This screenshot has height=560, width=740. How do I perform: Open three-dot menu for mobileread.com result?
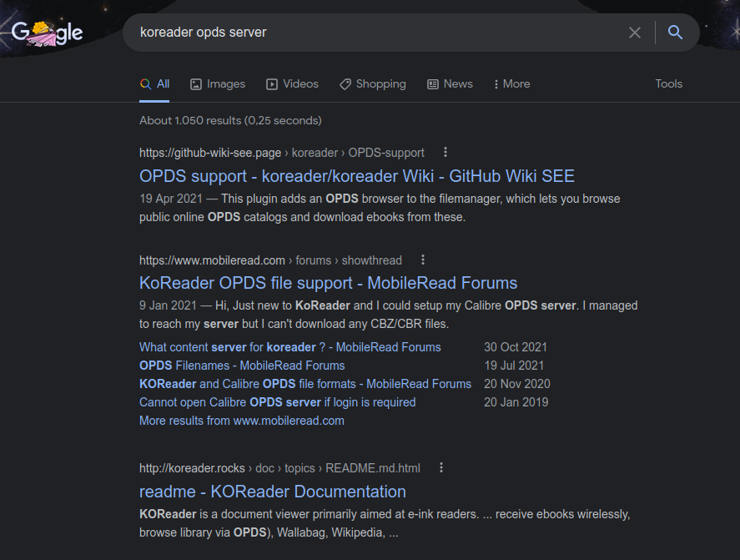(x=423, y=260)
